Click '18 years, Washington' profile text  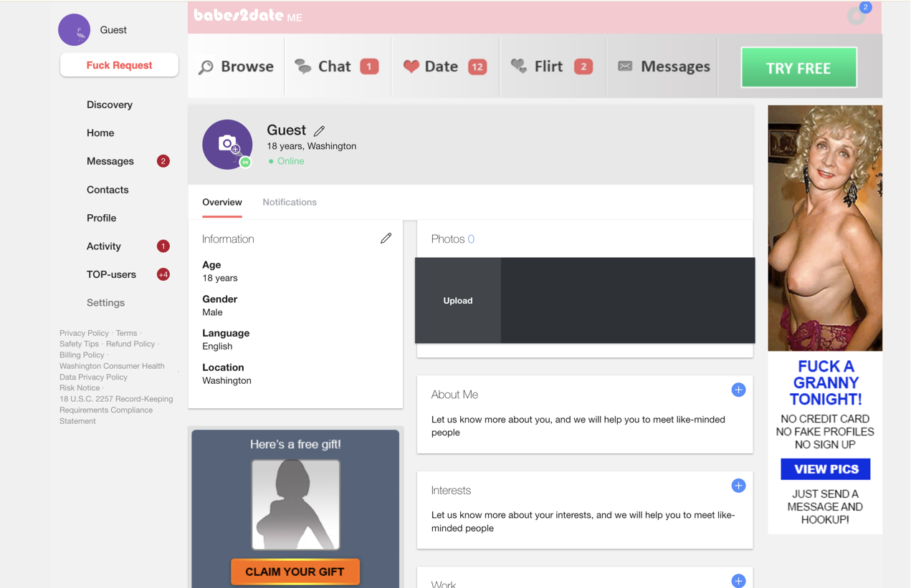pyautogui.click(x=311, y=145)
